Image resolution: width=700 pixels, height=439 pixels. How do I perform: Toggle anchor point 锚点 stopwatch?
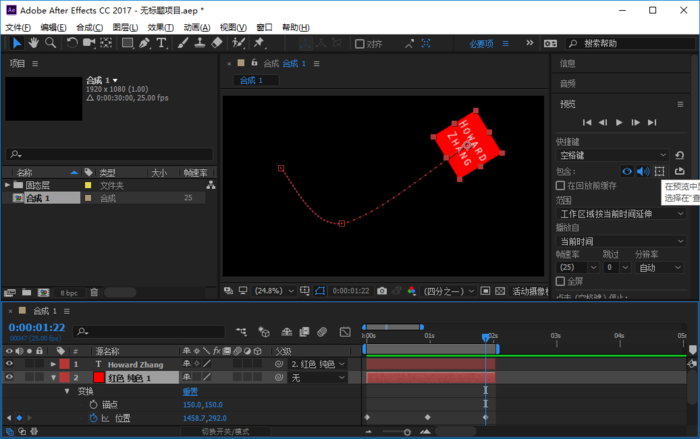pos(93,405)
